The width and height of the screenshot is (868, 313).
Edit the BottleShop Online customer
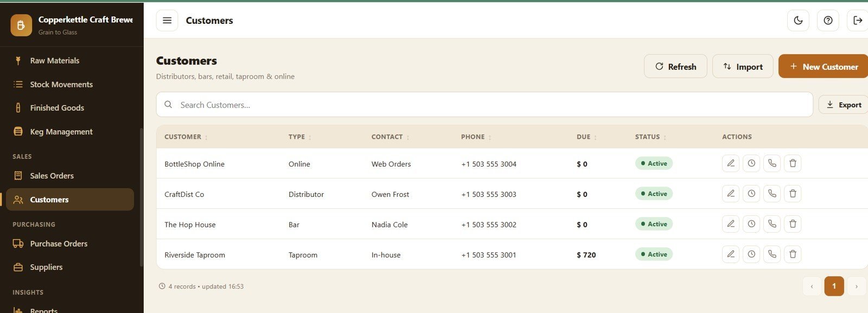(x=731, y=163)
